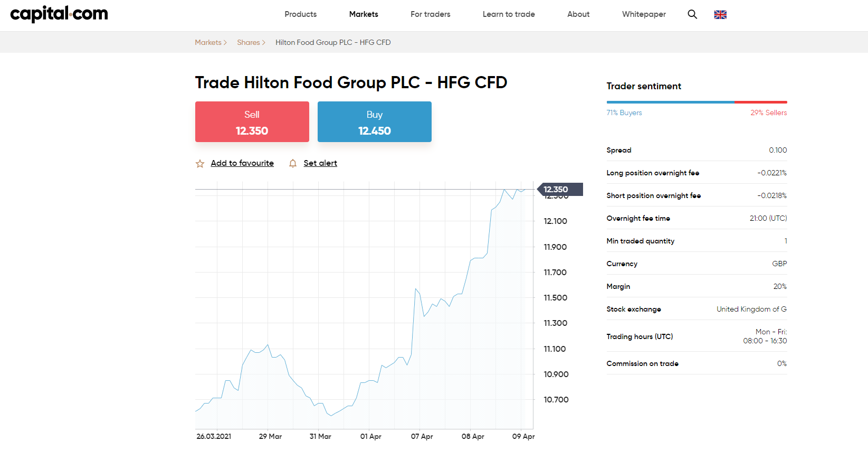The width and height of the screenshot is (868, 450).
Task: Click Overnight fee time 21:00 (UTC)
Action: coord(768,218)
